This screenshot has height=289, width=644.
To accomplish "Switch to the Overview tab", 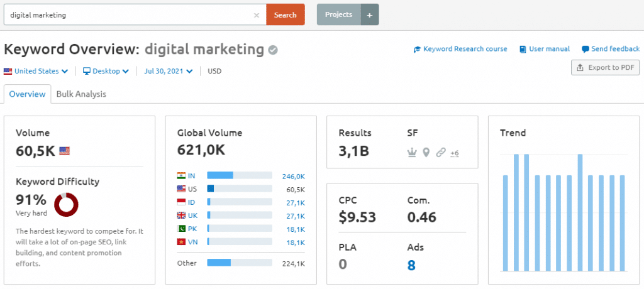I will 27,94.
